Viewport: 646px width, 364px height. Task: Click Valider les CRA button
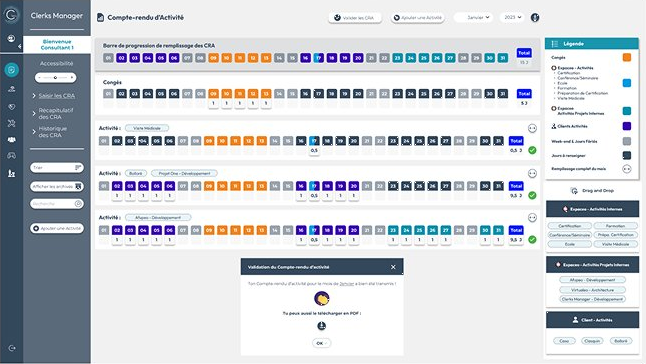pos(354,18)
